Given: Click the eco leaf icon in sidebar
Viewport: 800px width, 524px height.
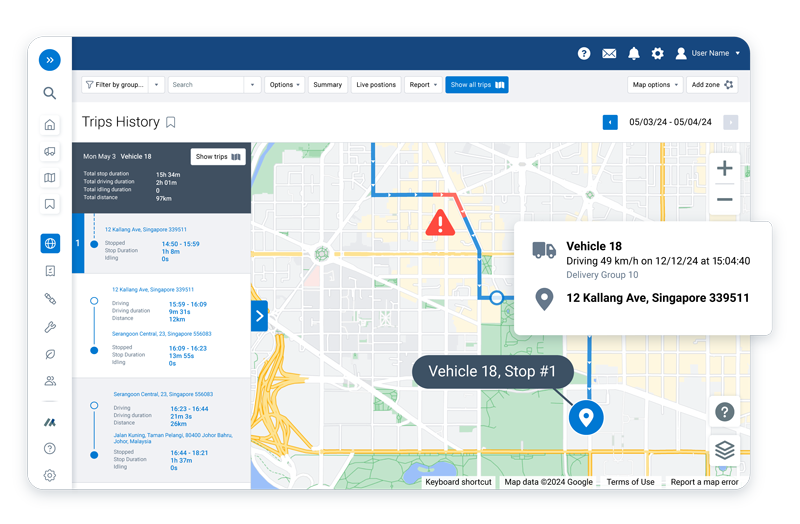Looking at the screenshot, I should (x=50, y=354).
